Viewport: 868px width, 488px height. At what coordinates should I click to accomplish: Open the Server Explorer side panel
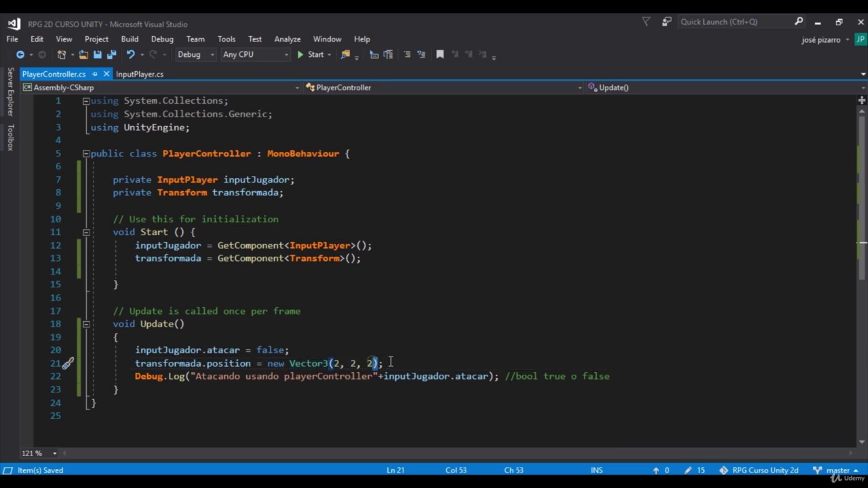coord(10,92)
